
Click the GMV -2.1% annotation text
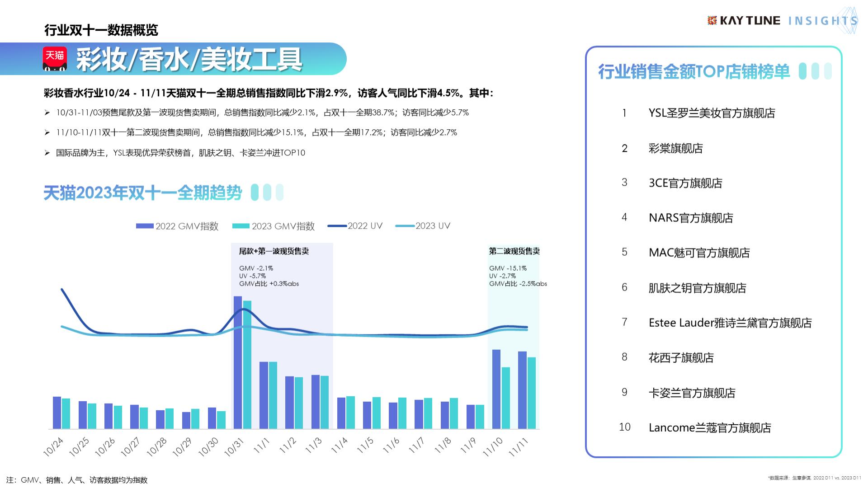[256, 268]
